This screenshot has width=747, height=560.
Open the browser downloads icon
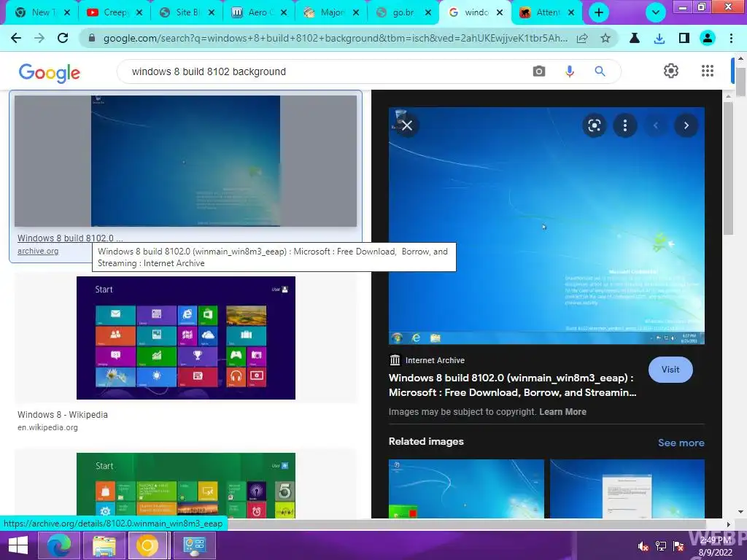click(659, 38)
